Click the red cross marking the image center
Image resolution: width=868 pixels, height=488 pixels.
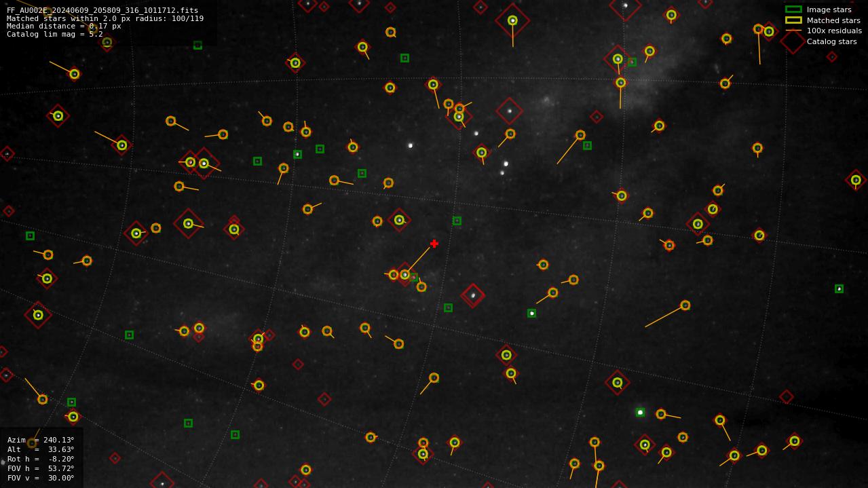point(434,244)
